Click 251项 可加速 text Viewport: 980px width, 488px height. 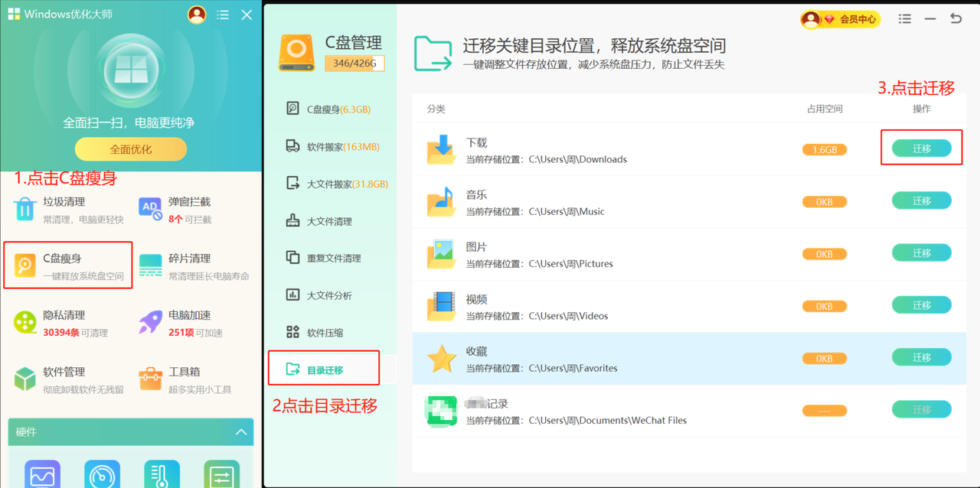pyautogui.click(x=195, y=333)
